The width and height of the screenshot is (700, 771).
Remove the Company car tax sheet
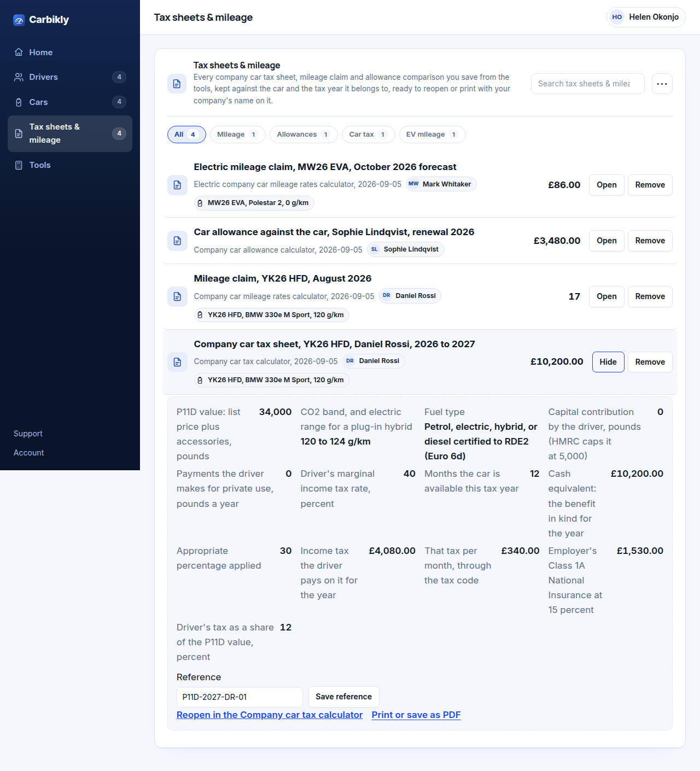pos(650,362)
